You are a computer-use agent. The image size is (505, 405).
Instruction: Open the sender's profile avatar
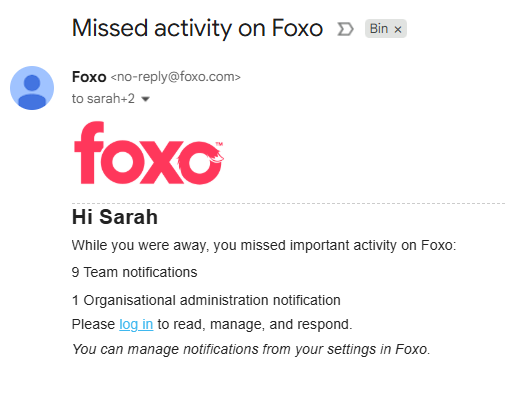pos(32,88)
